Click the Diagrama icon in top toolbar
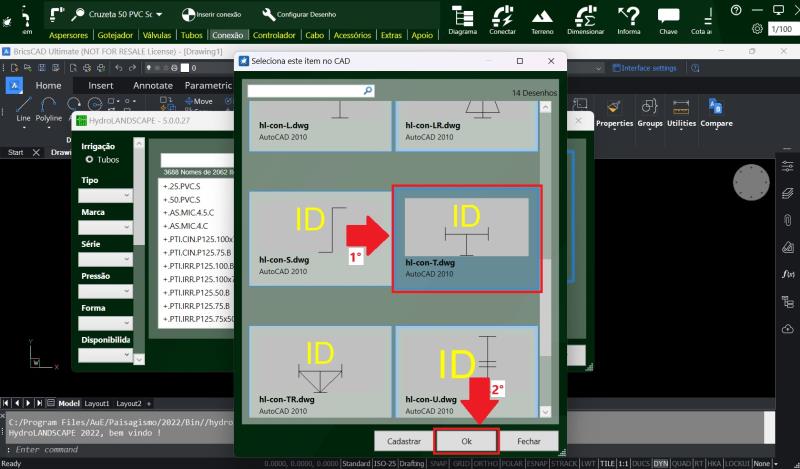The height and width of the screenshot is (469, 800). click(x=462, y=17)
